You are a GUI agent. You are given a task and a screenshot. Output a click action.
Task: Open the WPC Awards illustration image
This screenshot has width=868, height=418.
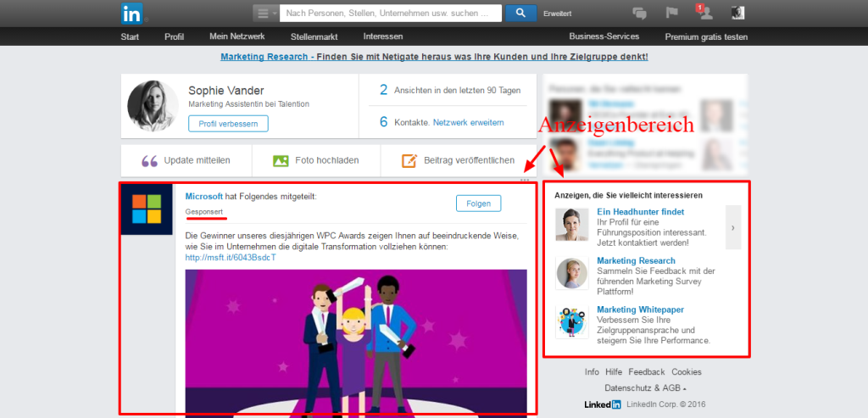pos(356,343)
